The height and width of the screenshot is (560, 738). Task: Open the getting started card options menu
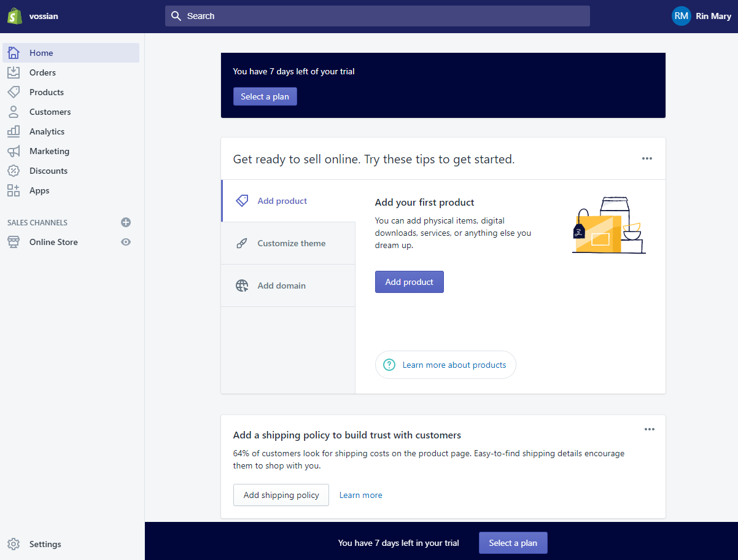pos(647,158)
